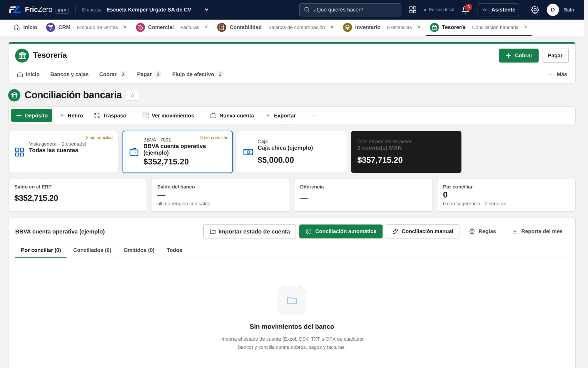The height and width of the screenshot is (368, 588).
Task: Click the Comercial tag icon
Action: click(x=140, y=27)
